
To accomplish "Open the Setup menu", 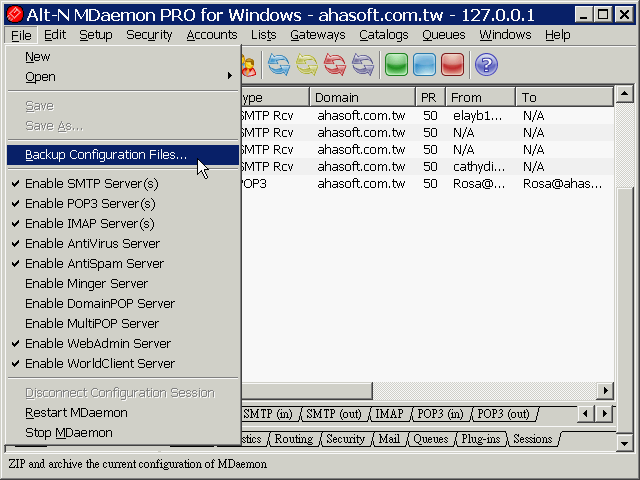I will point(96,35).
